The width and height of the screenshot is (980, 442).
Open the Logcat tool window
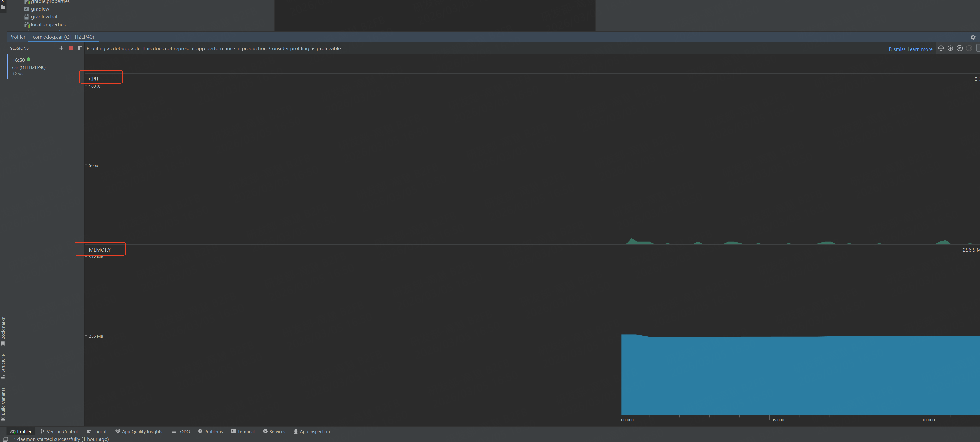click(97, 432)
